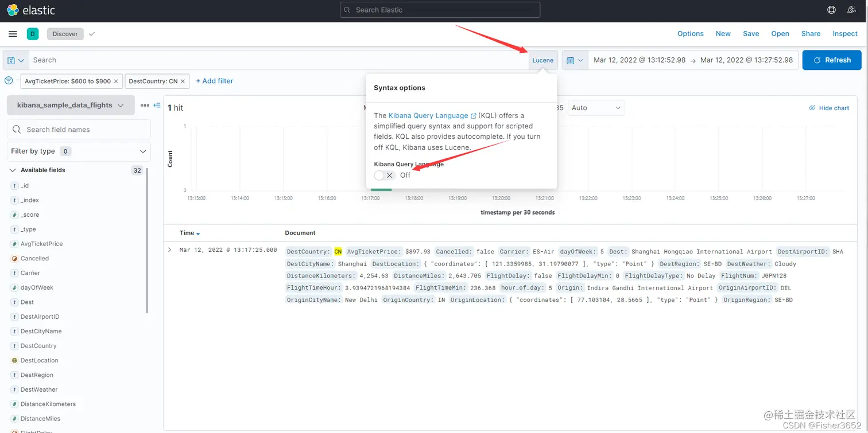Click Save in the top menu
Viewport: 868px width, 433px height.
point(751,34)
